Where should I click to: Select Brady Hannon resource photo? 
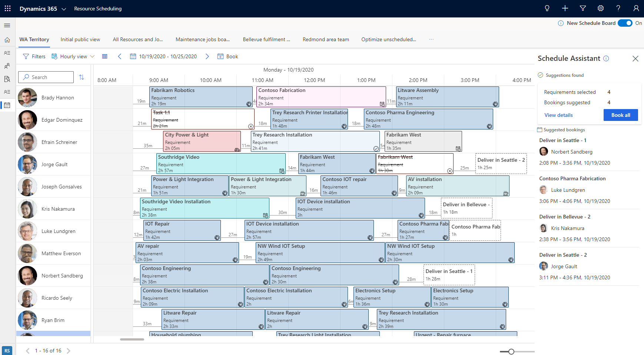(x=27, y=98)
